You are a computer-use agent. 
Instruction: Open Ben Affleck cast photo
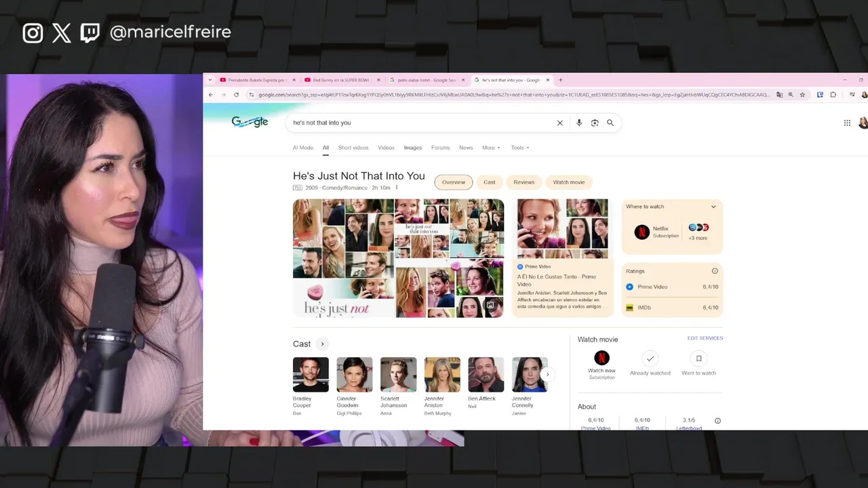[x=486, y=375]
